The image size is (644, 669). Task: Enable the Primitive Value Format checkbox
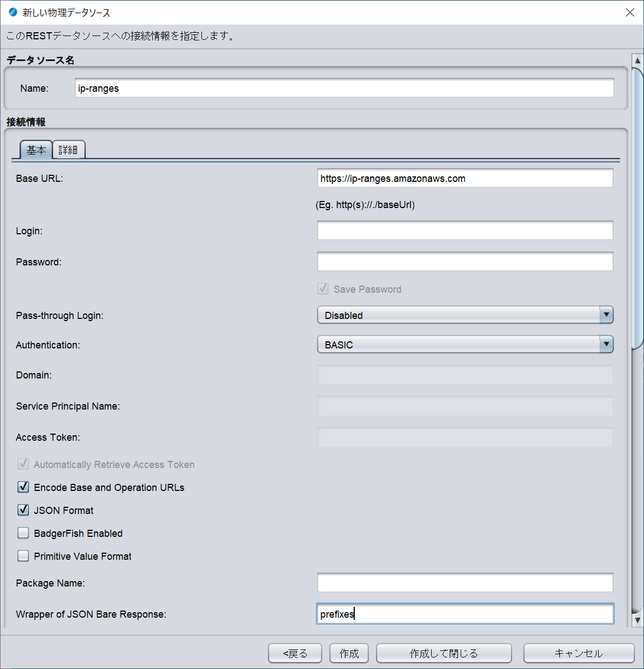click(x=23, y=555)
